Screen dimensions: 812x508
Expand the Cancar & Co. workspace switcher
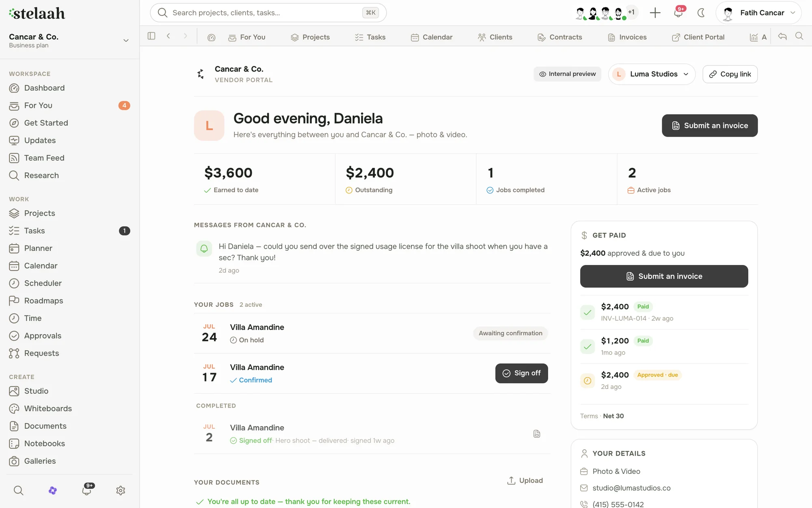[x=69, y=40]
